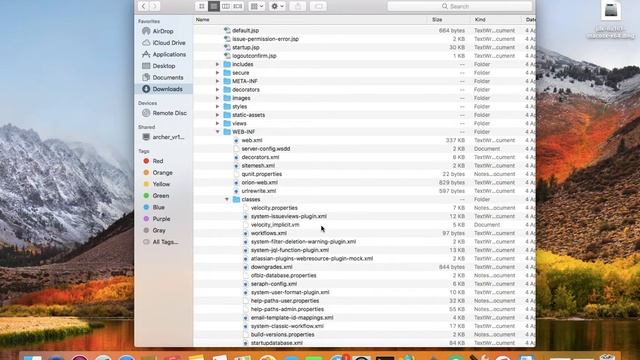Open the Desktop sidebar location

[x=163, y=66]
